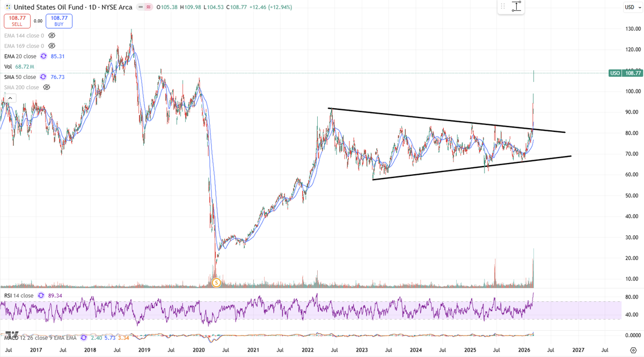Click the RSI value 89.34
The image size is (644, 357).
coord(55,295)
